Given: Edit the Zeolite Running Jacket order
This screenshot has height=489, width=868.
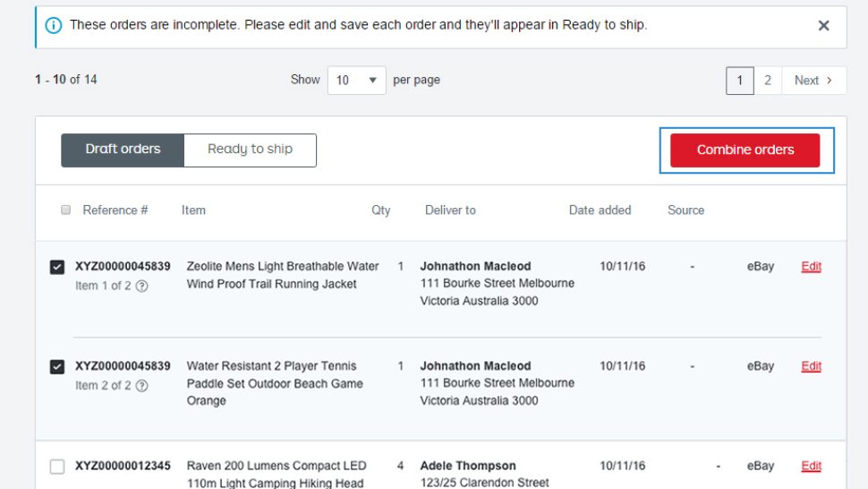Looking at the screenshot, I should coord(811,266).
